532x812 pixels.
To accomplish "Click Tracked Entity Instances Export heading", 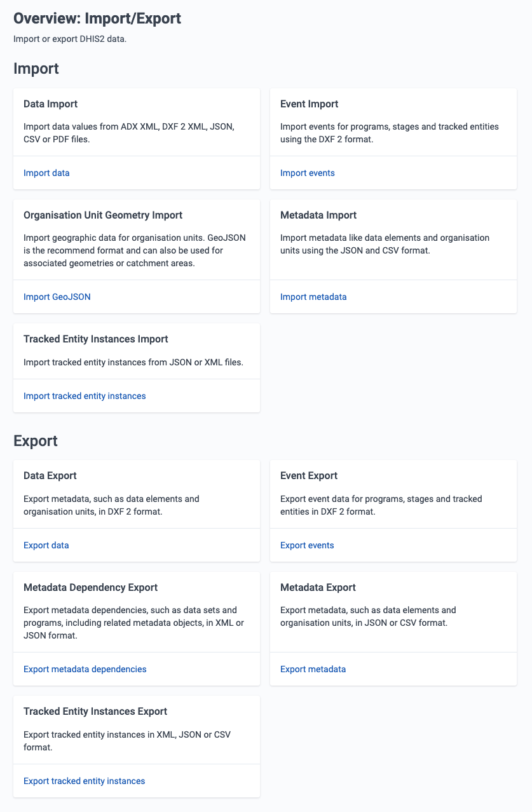I will point(95,711).
